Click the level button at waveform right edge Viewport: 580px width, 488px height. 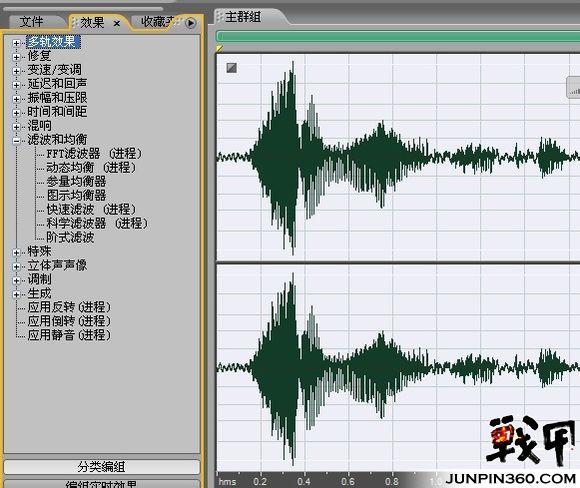[x=573, y=88]
